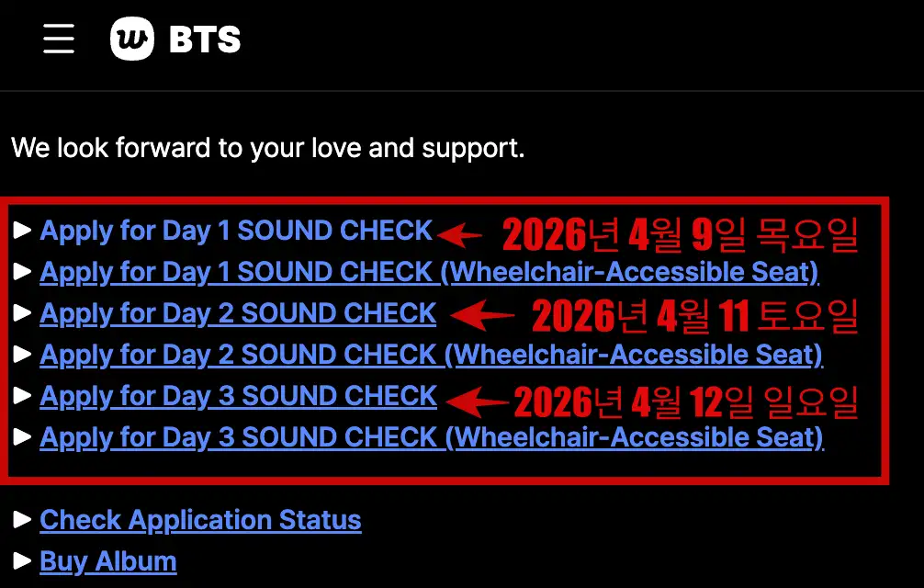Click the BTS community title

click(x=205, y=40)
